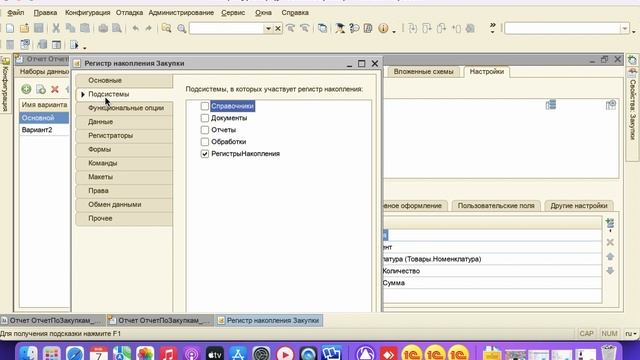Click the Copy toolbar icon
640x360 pixels.
click(x=70, y=28)
